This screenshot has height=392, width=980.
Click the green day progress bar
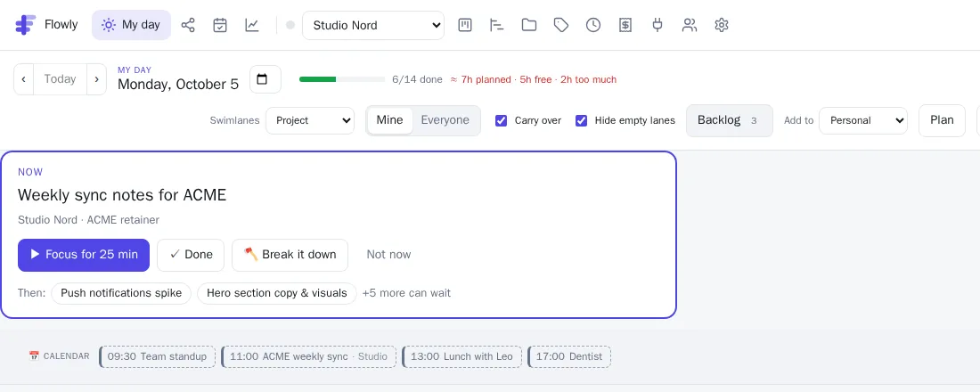click(342, 79)
